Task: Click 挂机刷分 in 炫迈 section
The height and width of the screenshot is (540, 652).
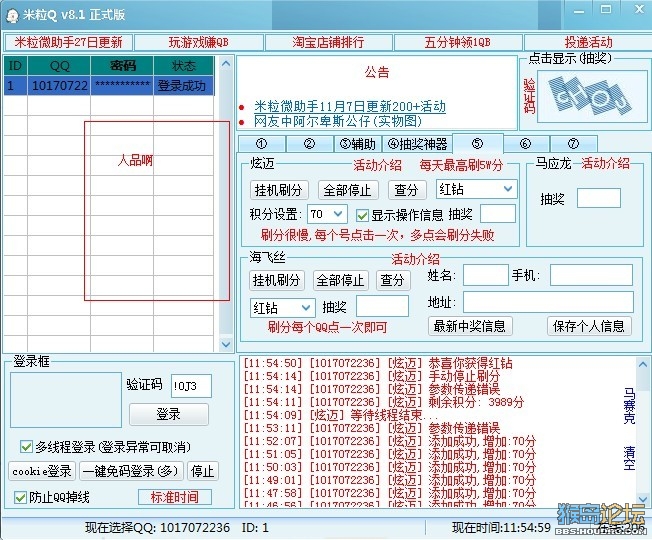Action: click(279, 190)
